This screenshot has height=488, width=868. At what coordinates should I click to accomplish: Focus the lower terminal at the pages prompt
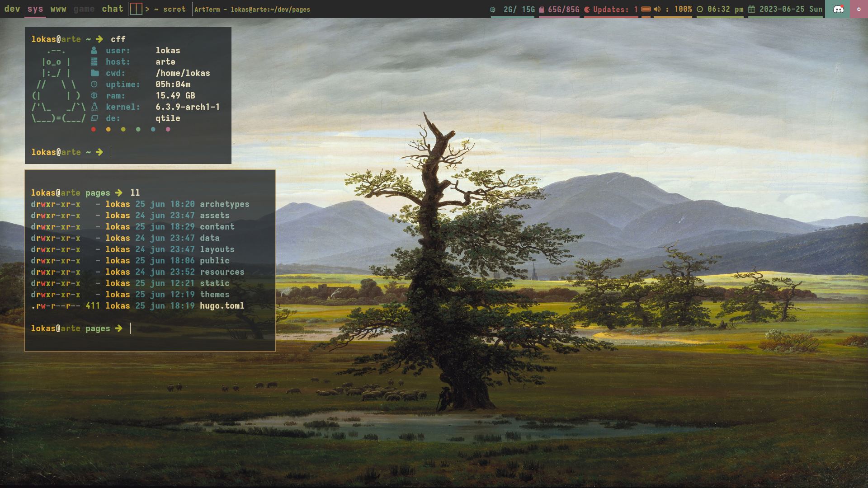131,328
